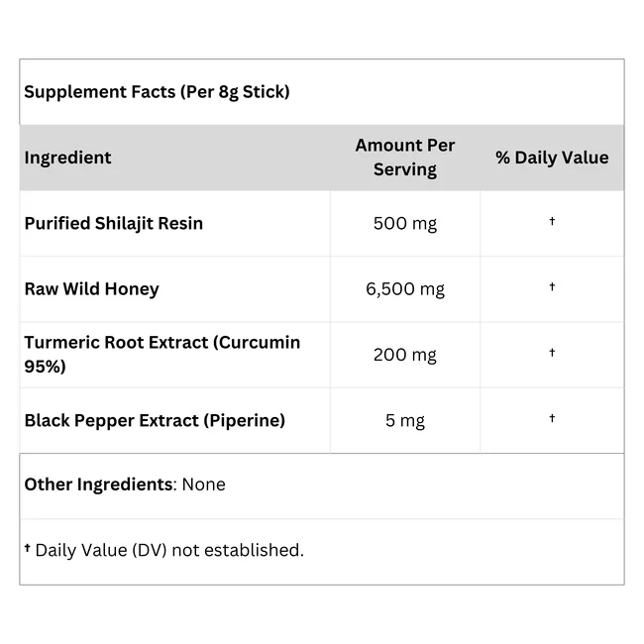
Task: Click the 200 mg amount cell
Action: (405, 355)
